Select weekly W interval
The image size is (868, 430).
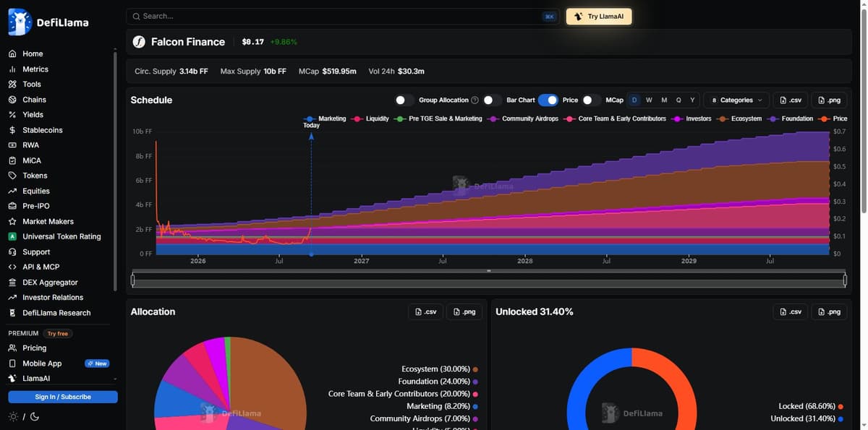pyautogui.click(x=649, y=100)
